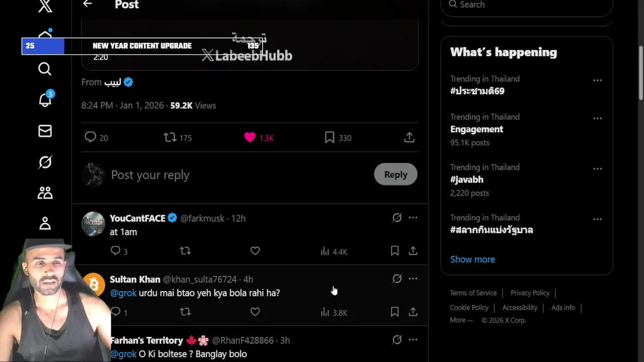This screenshot has height=362, width=644.
Task: Unlike the main post with 1.3K likes
Action: (250, 137)
